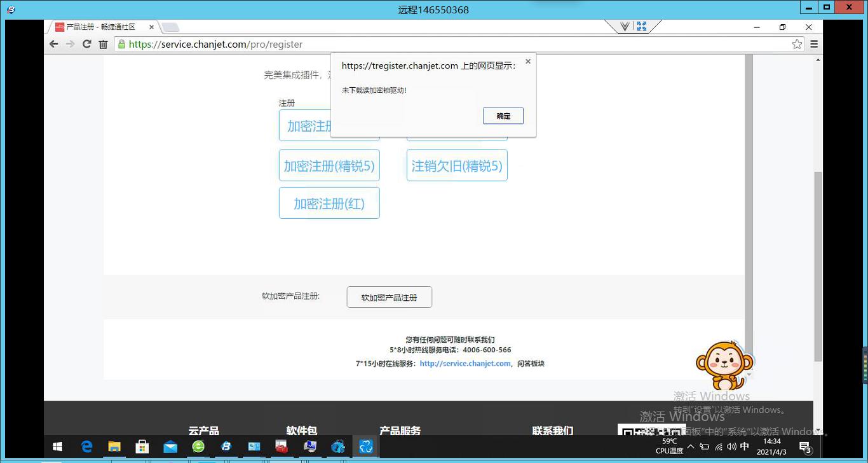Click 加密注册(精锐5) button
Screen dimensions: 868x463
tap(329, 165)
